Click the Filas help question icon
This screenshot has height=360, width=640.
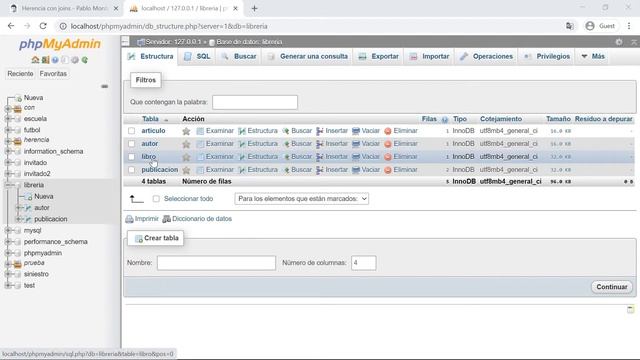[x=444, y=120]
